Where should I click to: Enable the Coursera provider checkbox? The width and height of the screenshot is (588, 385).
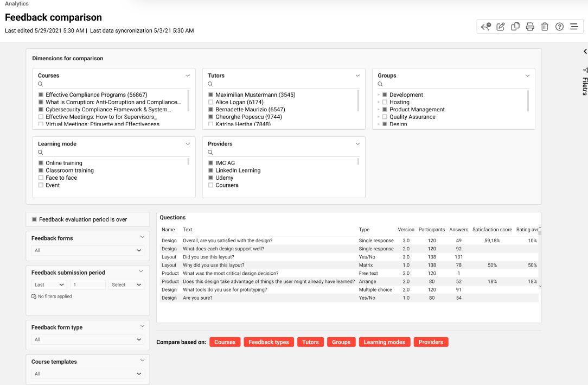tap(210, 185)
